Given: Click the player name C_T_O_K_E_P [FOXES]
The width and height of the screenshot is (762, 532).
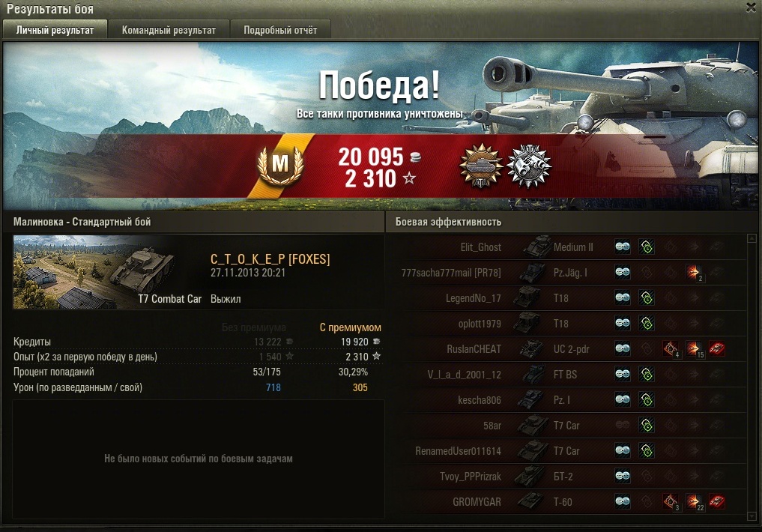Looking at the screenshot, I should 270,259.
